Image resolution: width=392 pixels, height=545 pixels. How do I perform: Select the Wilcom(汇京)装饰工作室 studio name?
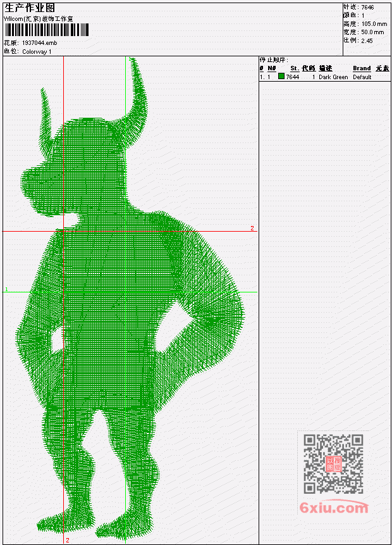(x=38, y=19)
